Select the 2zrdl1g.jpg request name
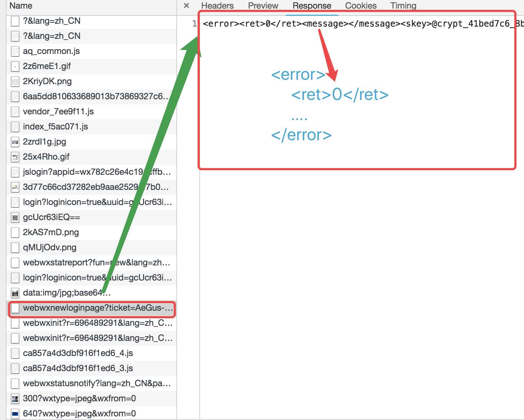The height and width of the screenshot is (420, 524). pos(45,142)
